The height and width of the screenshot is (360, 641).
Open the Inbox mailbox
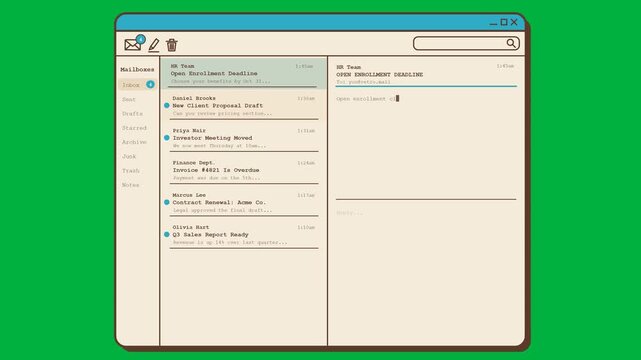(137, 85)
